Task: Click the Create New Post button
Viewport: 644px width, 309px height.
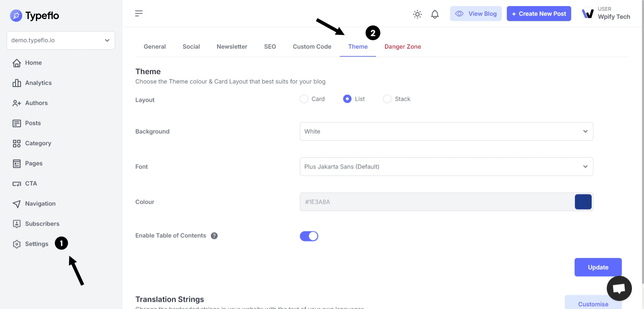Action: (x=539, y=14)
